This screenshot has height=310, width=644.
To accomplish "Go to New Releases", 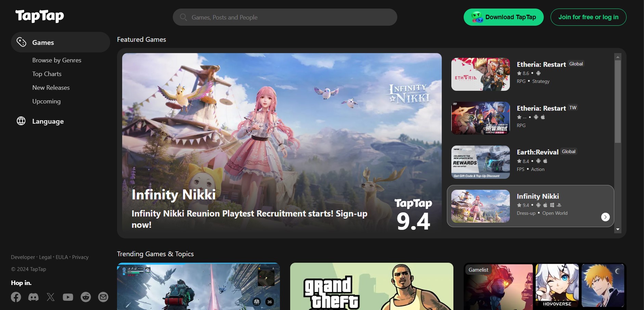I will 51,88.
